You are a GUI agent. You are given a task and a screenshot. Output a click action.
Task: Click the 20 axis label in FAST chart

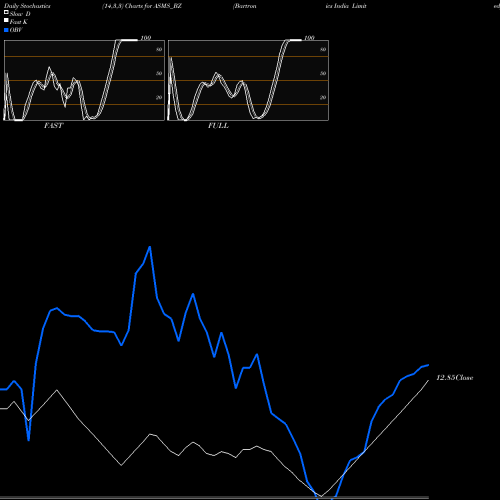pos(159,97)
